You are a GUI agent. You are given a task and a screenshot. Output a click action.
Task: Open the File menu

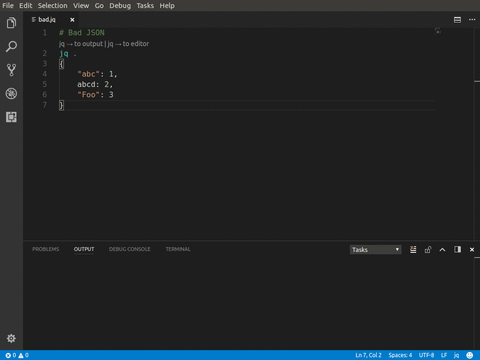(8, 6)
